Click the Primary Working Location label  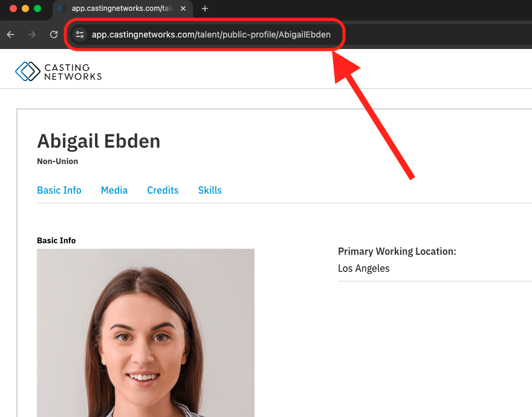[x=397, y=251]
